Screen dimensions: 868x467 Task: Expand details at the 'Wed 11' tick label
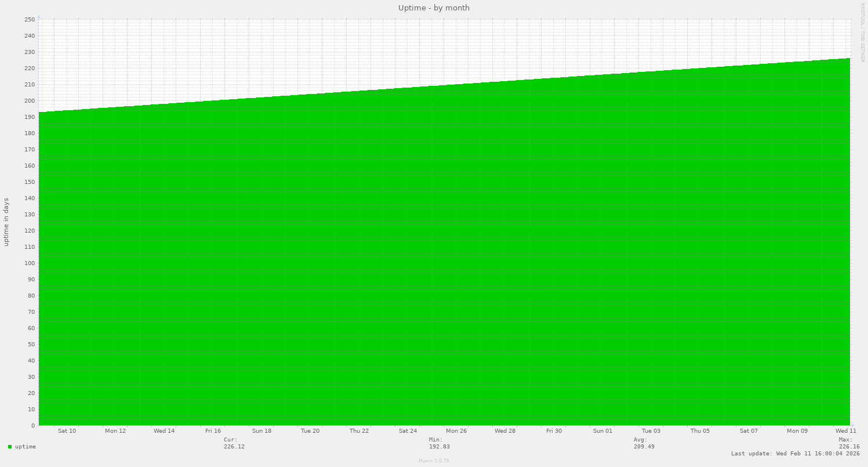847,431
